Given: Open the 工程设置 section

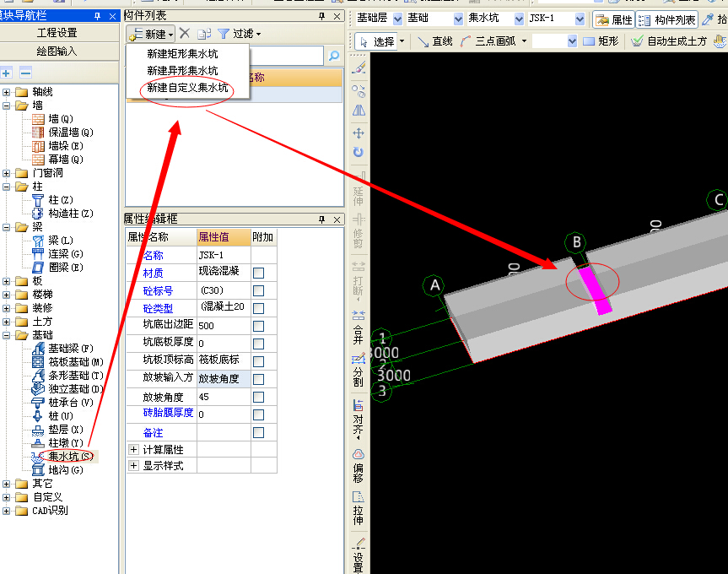Looking at the screenshot, I should pyautogui.click(x=57, y=33).
